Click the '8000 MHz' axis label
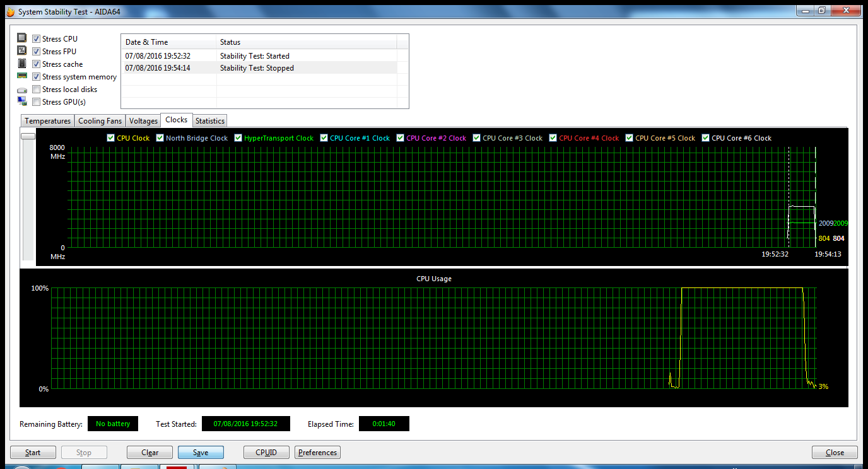The image size is (868, 469). coord(58,151)
